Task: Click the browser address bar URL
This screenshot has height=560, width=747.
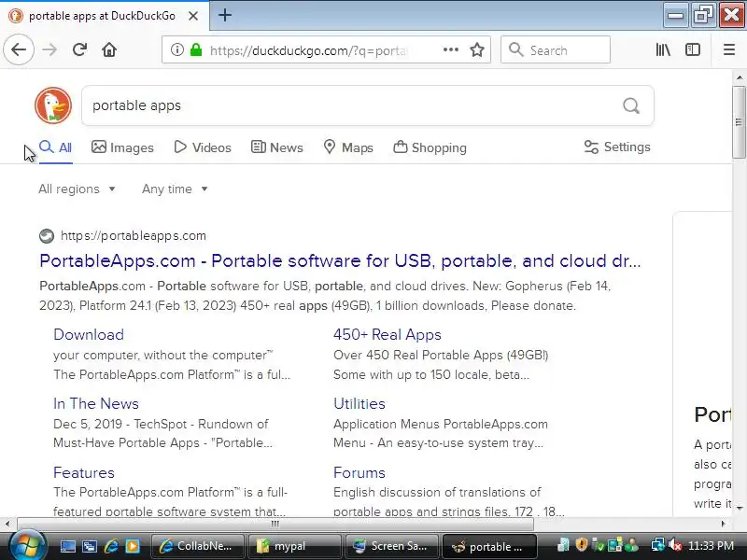Action: point(309,50)
